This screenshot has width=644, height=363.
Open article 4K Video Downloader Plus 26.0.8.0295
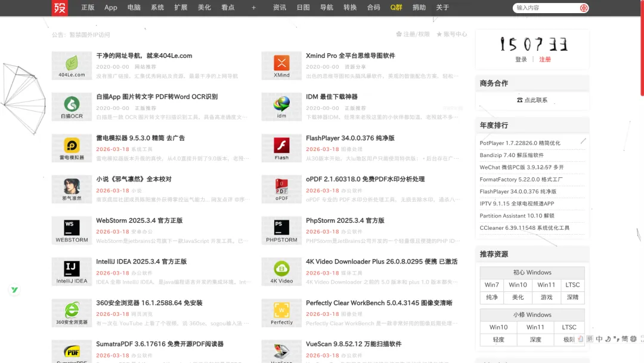coord(382,262)
